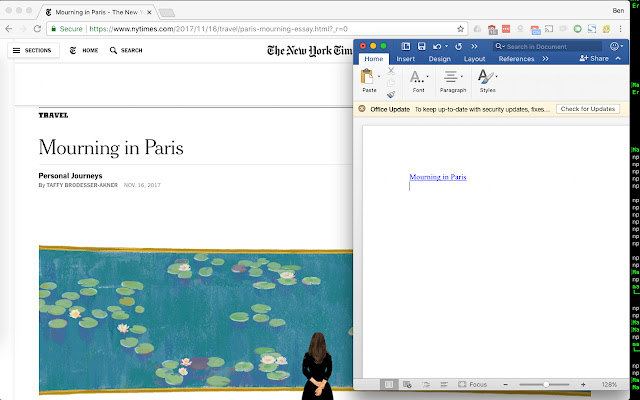
Task: Enable Focus mode in Word
Action: click(473, 384)
